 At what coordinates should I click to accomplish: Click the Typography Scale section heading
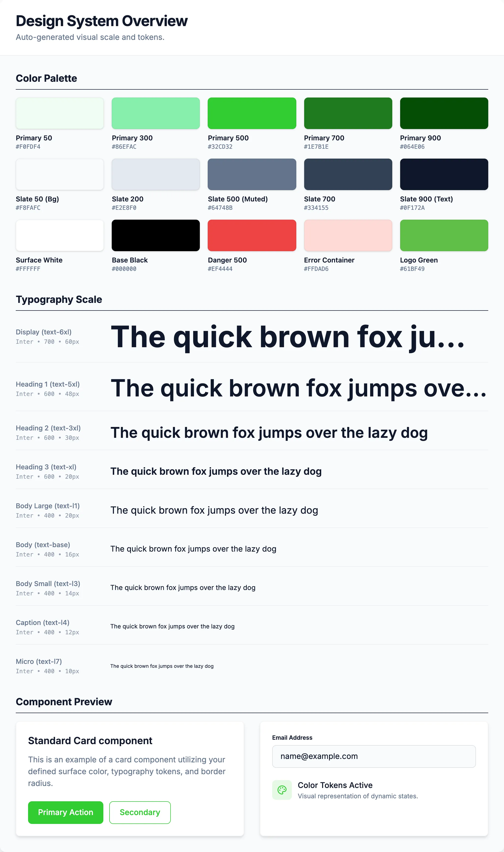pos(59,299)
